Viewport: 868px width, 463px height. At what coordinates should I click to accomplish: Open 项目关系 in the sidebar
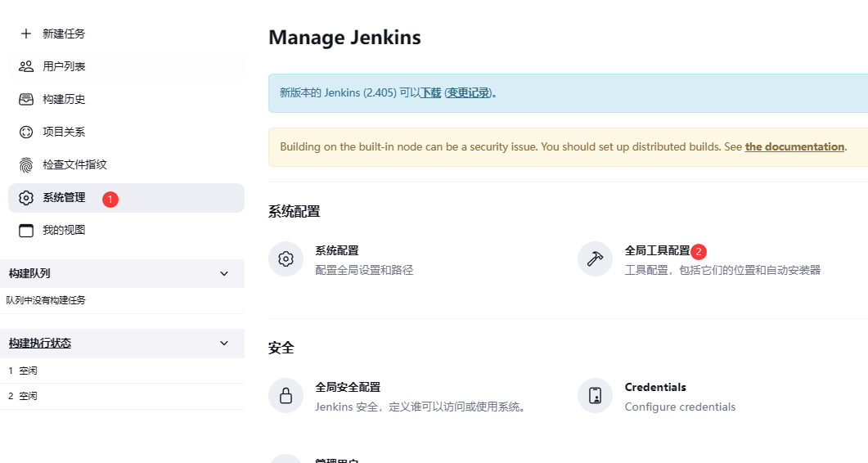pos(126,132)
